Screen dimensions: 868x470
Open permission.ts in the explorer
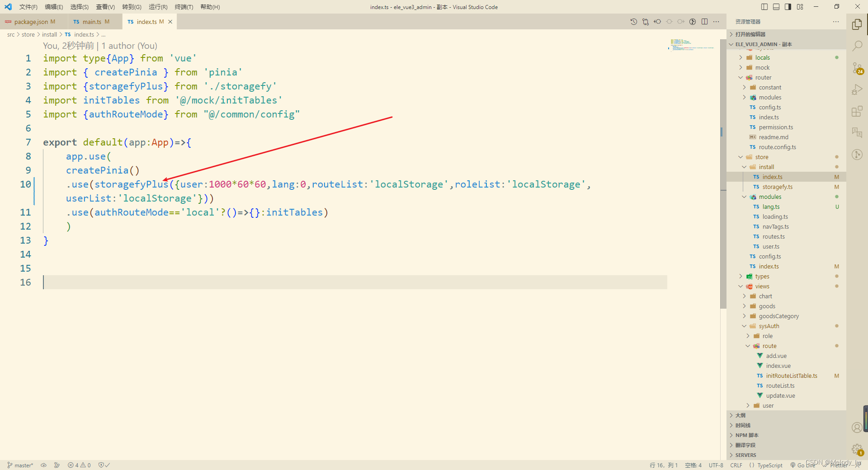click(787, 127)
